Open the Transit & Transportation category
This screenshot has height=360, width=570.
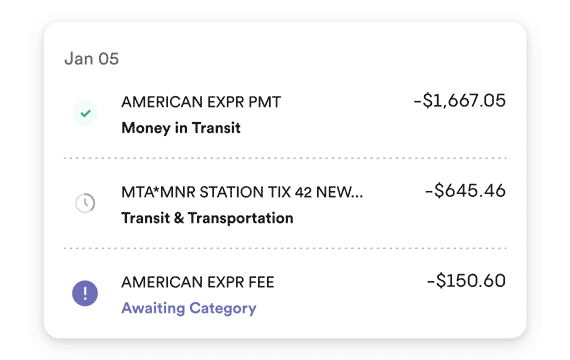(207, 218)
